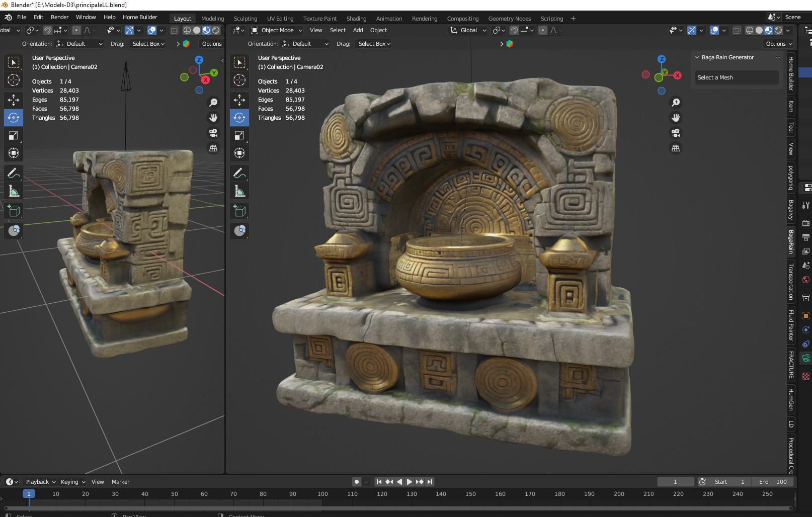Switch to the Shading workspace tab
The width and height of the screenshot is (812, 517).
356,19
